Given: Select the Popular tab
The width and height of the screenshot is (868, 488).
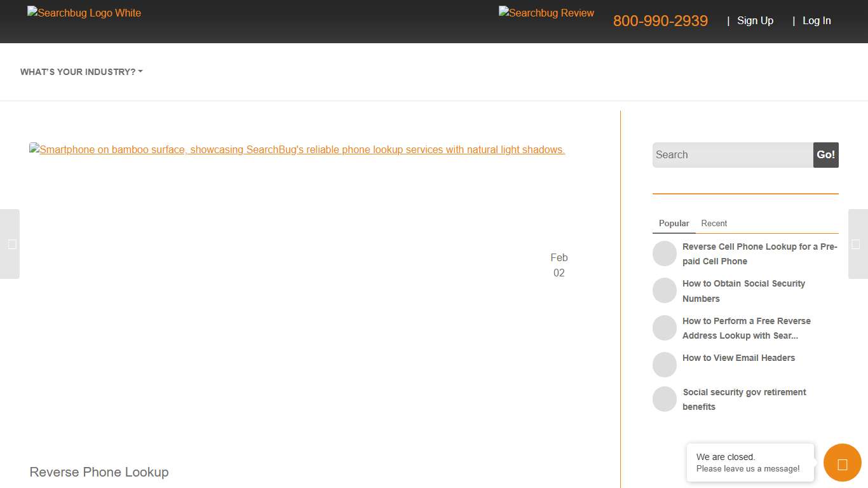Looking at the screenshot, I should click(674, 223).
